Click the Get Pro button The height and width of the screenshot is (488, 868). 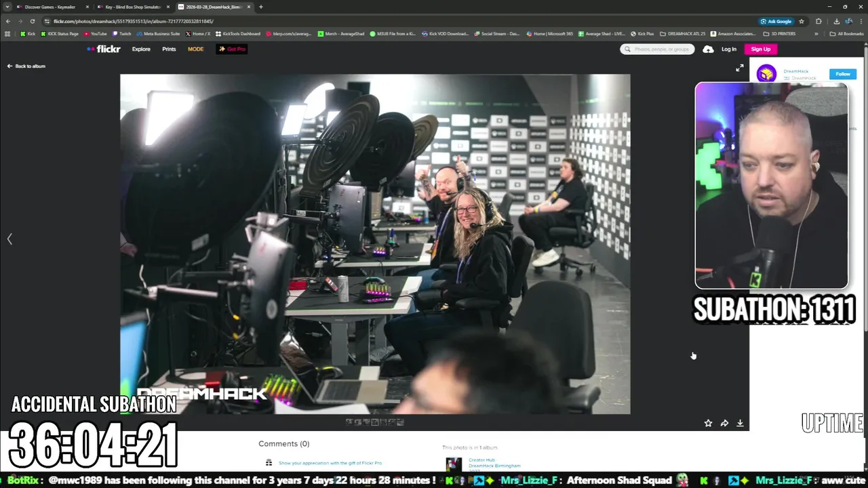tap(232, 49)
